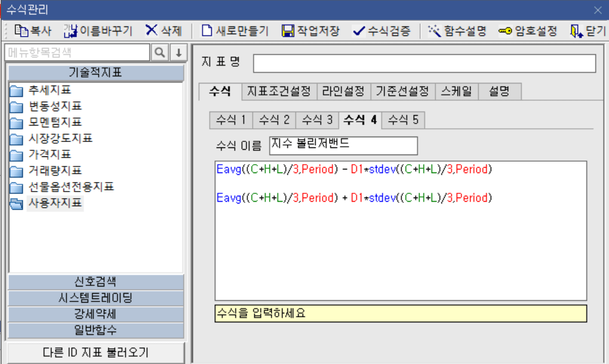
Task: Click the 다른 ID 지표 불러오기 button
Action: [95, 353]
